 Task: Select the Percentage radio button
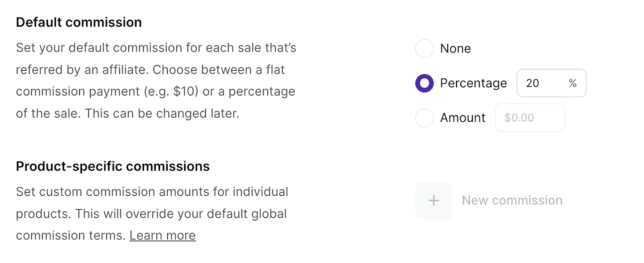click(424, 83)
